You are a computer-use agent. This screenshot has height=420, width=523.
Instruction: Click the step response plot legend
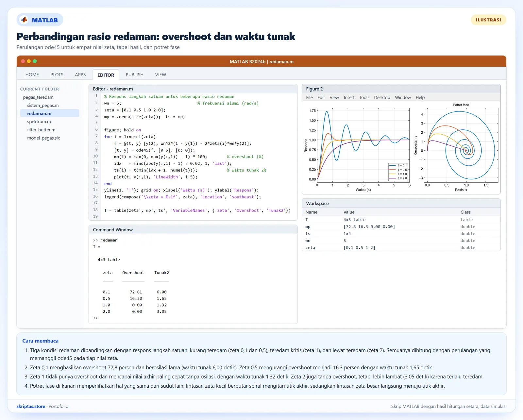click(x=398, y=172)
